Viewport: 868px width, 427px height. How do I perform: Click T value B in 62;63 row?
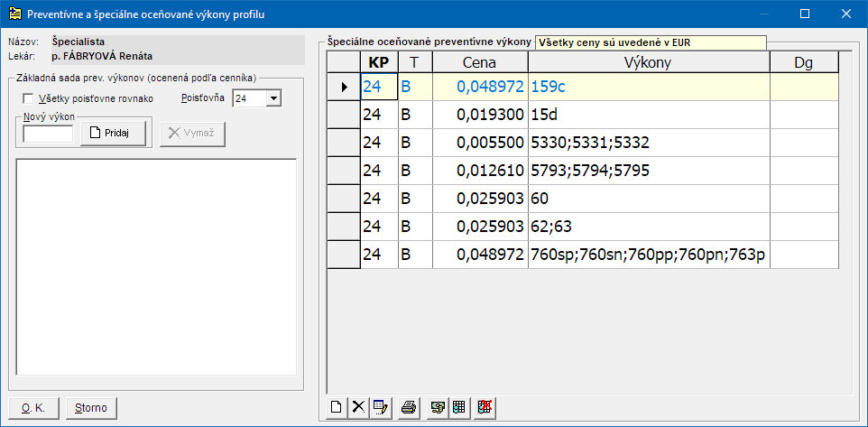415,227
